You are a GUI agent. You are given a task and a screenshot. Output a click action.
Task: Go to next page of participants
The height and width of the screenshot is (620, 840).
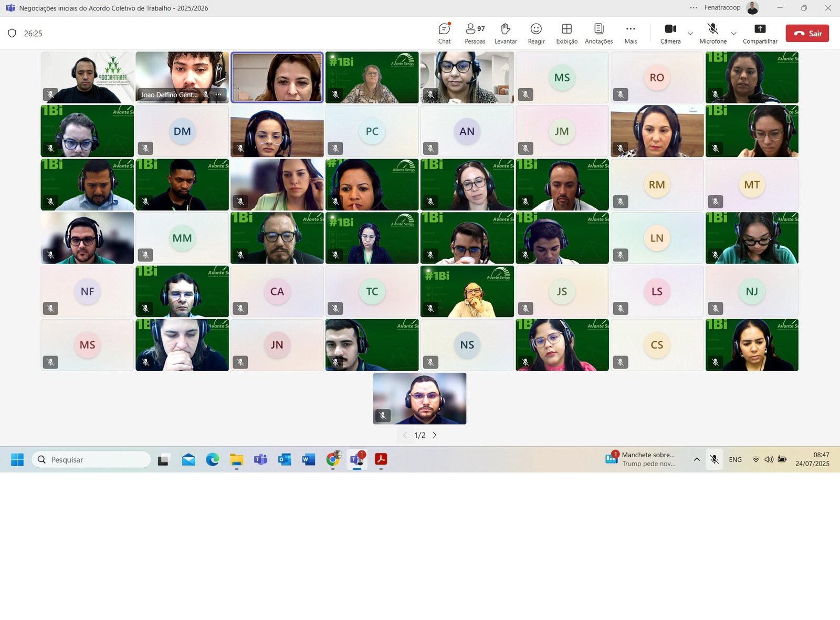[435, 435]
